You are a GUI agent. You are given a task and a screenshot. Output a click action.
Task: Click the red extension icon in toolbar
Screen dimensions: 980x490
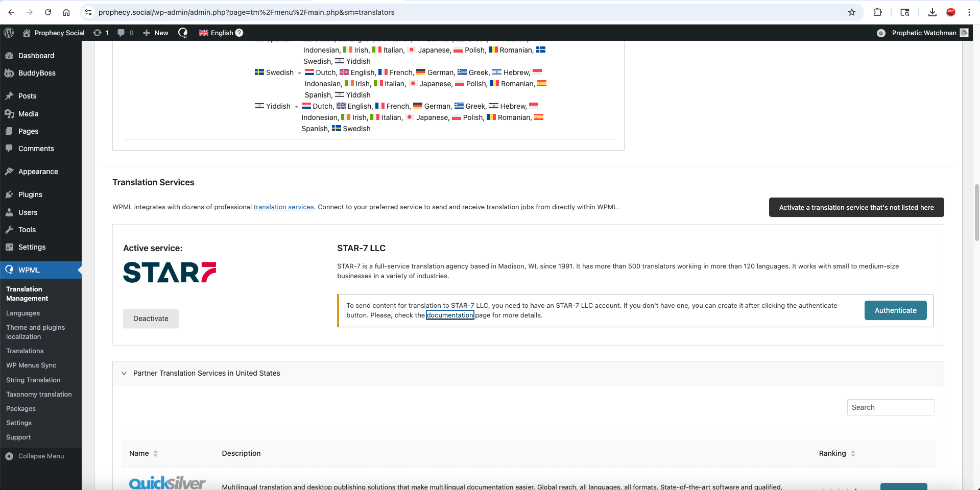pos(951,12)
